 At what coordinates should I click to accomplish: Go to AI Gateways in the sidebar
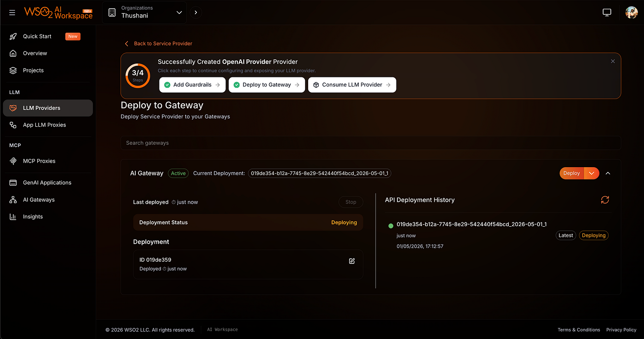(48, 200)
